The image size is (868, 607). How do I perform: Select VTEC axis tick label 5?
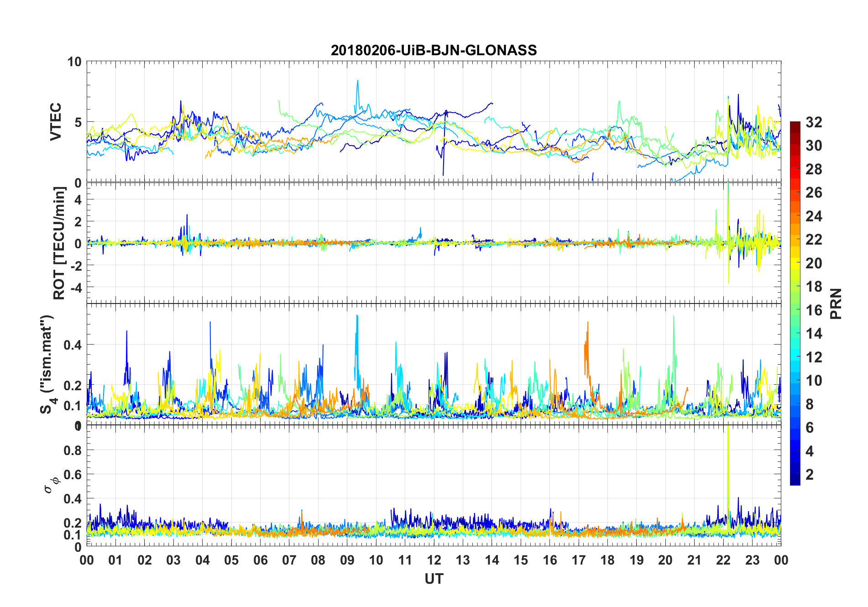(78, 122)
